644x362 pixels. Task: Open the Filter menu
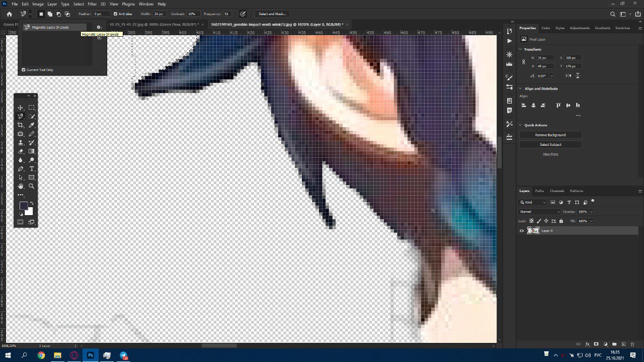[92, 4]
